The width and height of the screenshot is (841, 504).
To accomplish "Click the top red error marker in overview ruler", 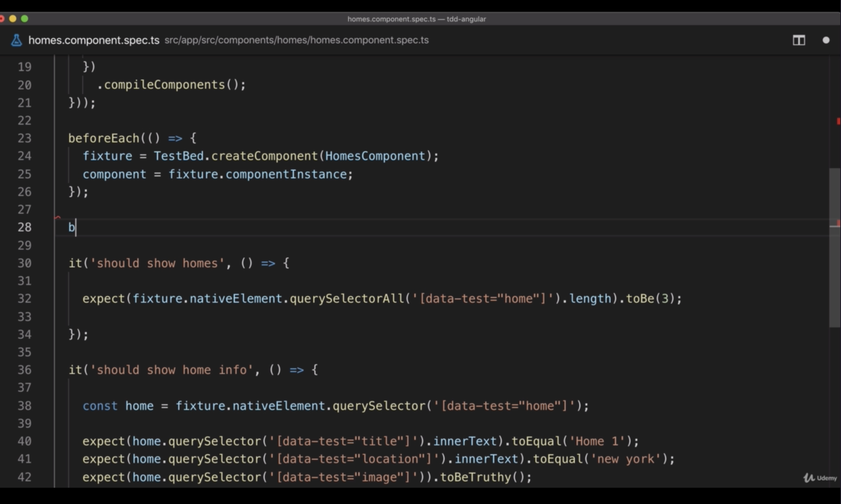I will point(838,121).
